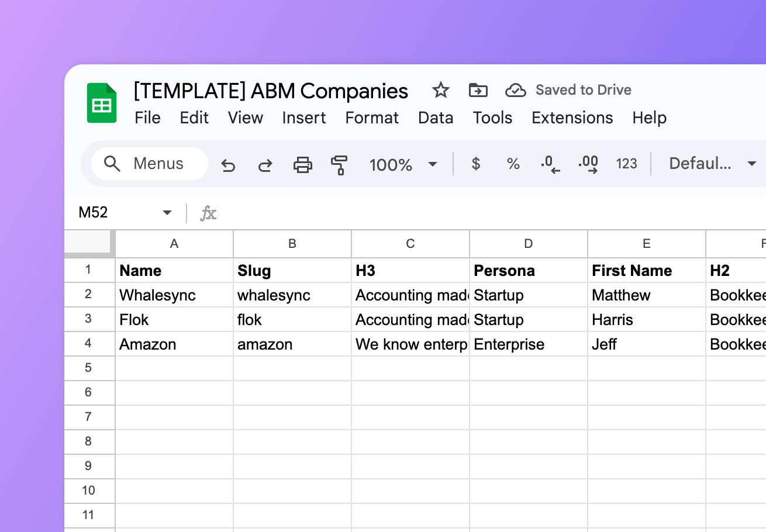Select the paint format roller icon

[x=339, y=164]
